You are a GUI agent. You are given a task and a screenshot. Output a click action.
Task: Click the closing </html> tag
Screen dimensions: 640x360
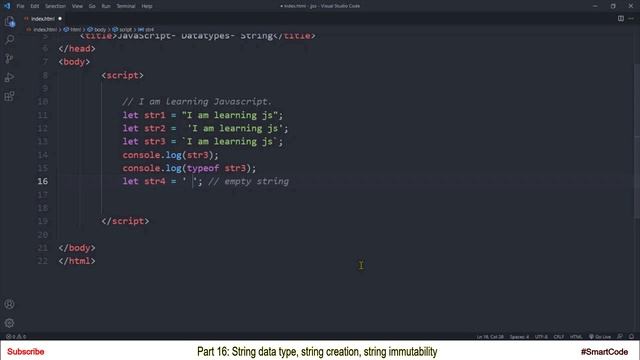[x=77, y=261]
